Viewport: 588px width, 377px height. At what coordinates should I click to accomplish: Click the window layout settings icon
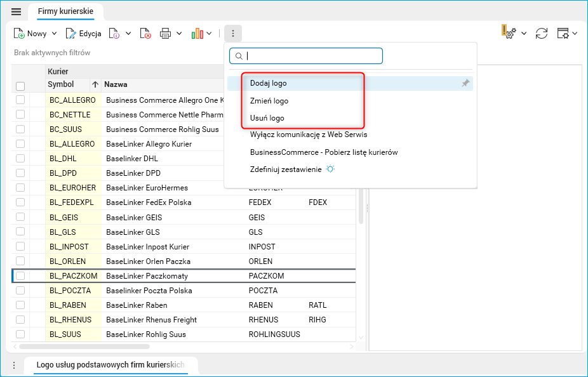point(563,34)
